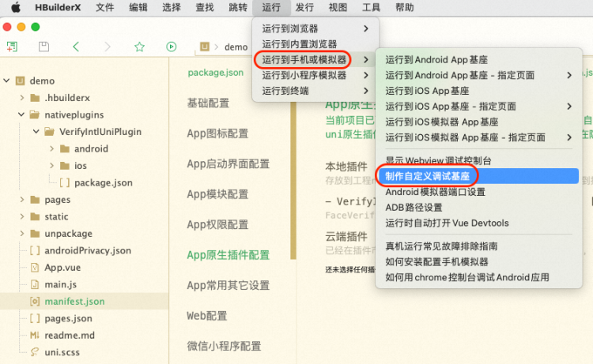Open the App常用其它设置 section
The height and width of the screenshot is (364, 593).
[x=228, y=285]
